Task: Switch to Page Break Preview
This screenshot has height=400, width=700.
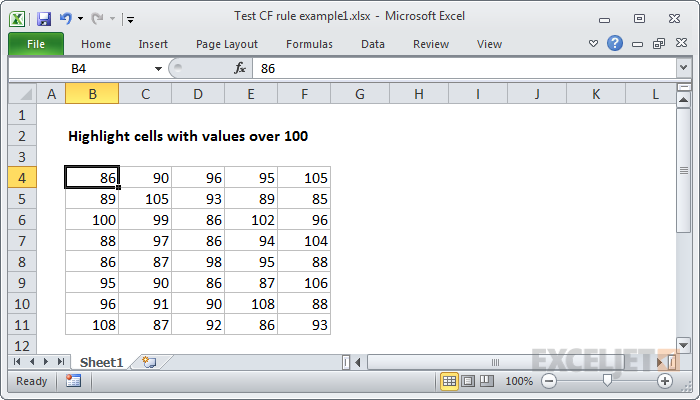Action: tap(487, 381)
